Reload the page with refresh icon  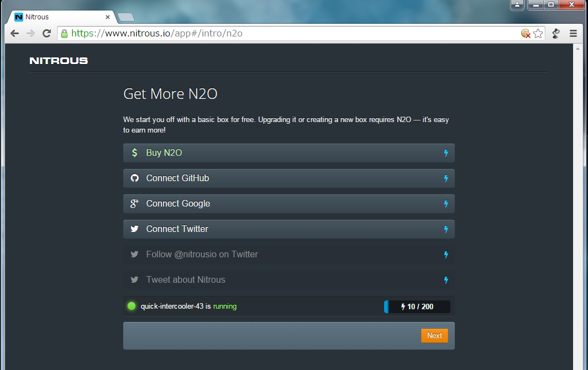tap(46, 33)
